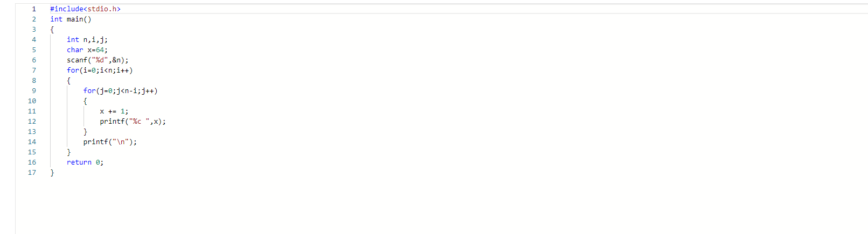Click the printf("%c ",x) statement
The height and width of the screenshot is (234, 868).
pos(133,122)
